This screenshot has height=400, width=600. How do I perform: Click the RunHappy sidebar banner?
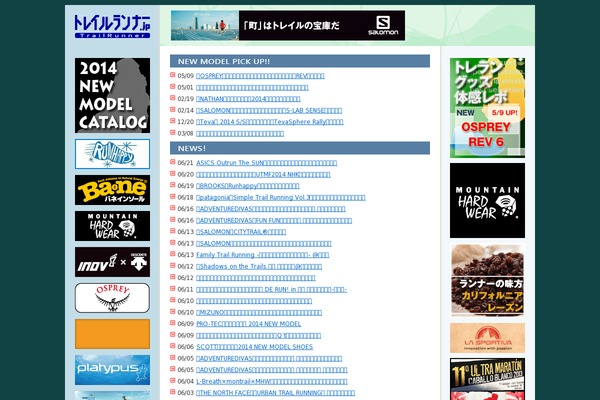click(x=112, y=154)
